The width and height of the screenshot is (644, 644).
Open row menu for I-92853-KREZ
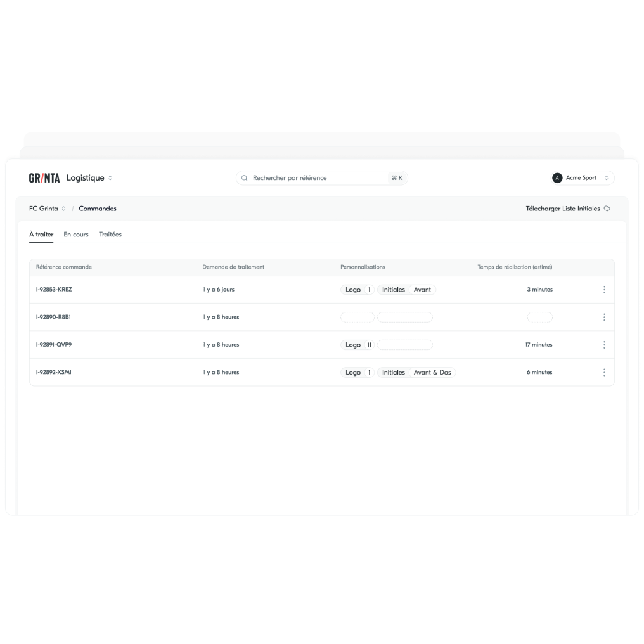(604, 290)
